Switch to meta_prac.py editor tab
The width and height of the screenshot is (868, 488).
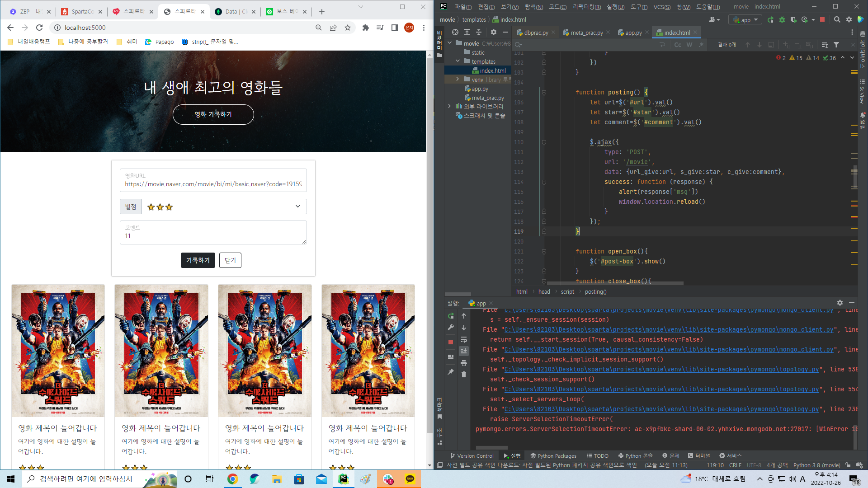[586, 33]
